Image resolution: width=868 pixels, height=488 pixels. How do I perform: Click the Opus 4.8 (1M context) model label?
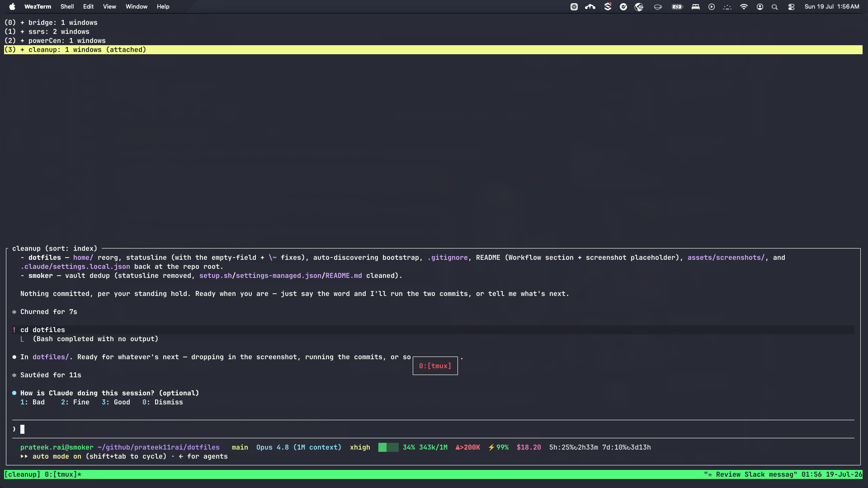pyautogui.click(x=299, y=447)
